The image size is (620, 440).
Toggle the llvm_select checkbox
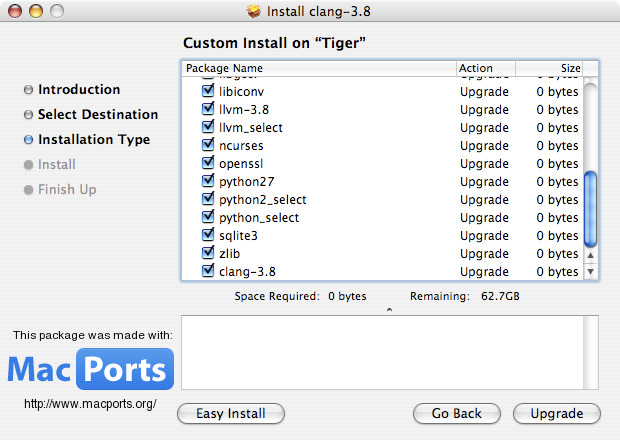coord(208,127)
